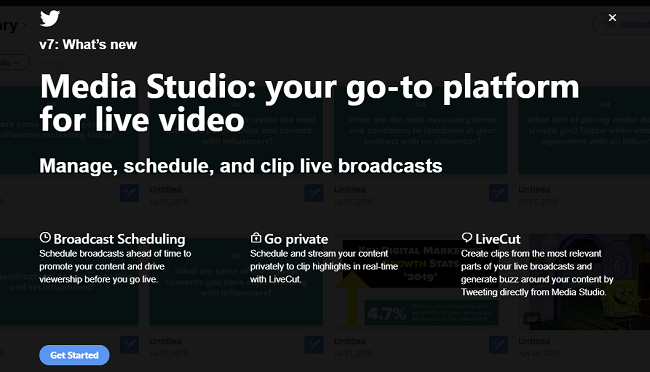Click 'Manage, schedule, and clip live broadcasts' subtitle
This screenshot has height=372, width=650.
[241, 166]
